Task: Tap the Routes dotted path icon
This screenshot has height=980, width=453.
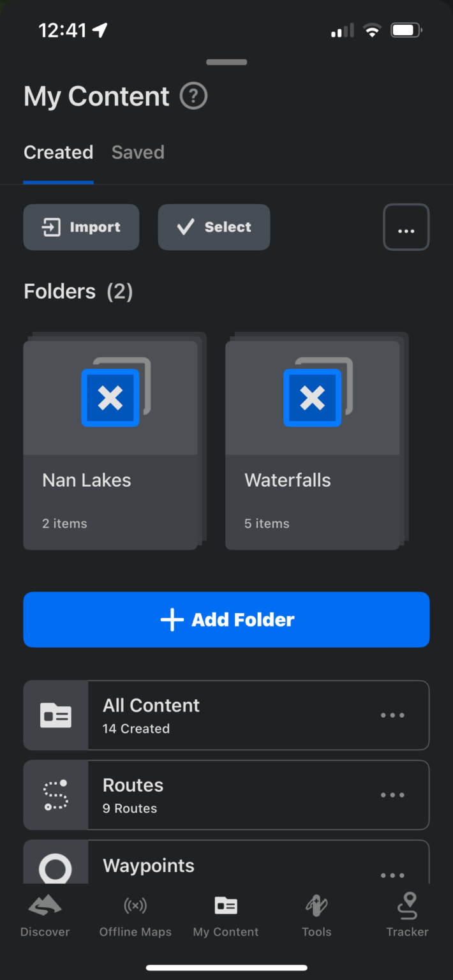Action: pyautogui.click(x=56, y=795)
